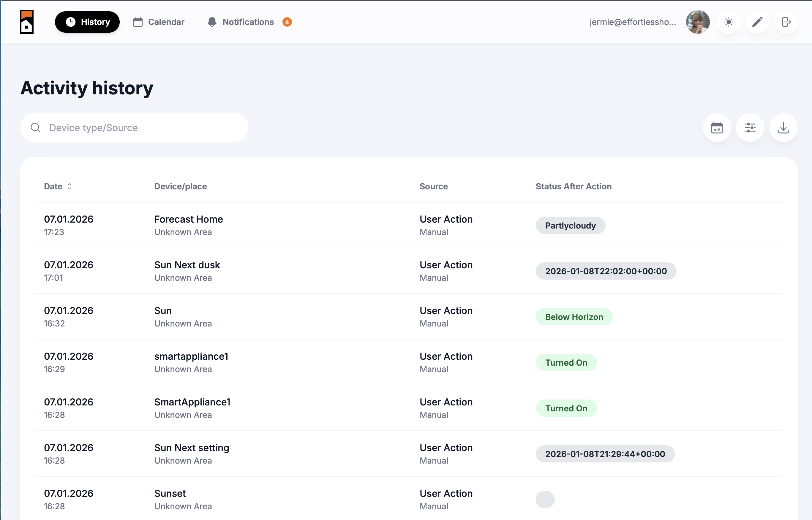
Task: Select the Forecast Home row
Action: [x=188, y=219]
